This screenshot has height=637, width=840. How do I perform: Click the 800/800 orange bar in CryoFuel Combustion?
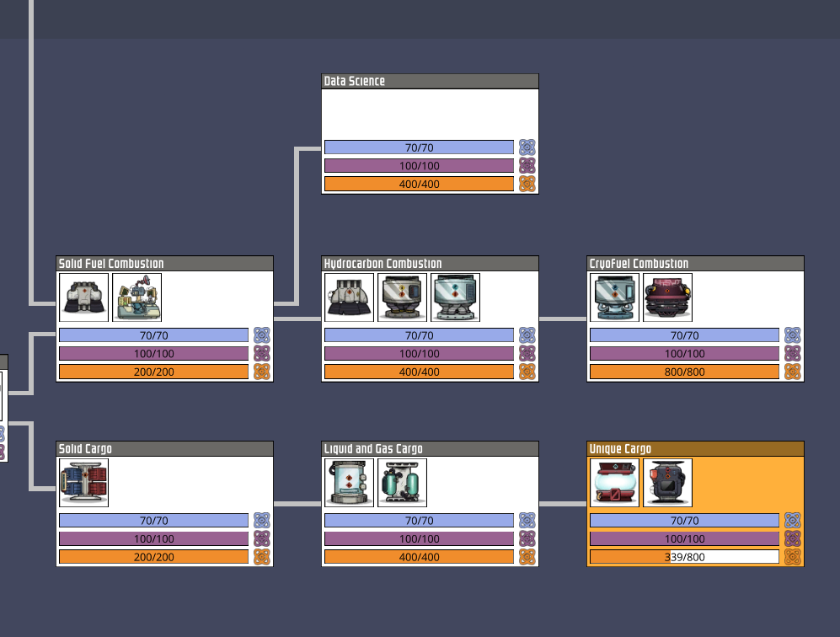(684, 372)
